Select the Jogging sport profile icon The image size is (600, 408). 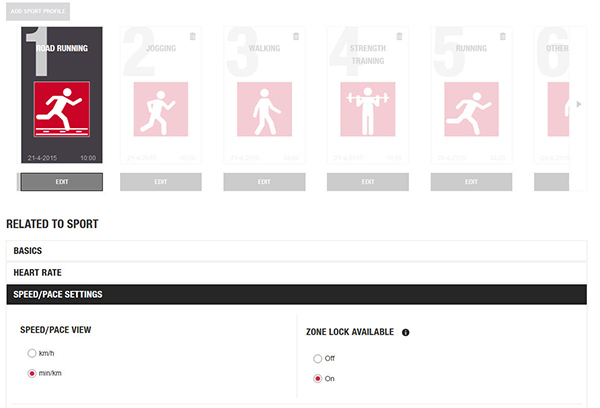pyautogui.click(x=160, y=109)
